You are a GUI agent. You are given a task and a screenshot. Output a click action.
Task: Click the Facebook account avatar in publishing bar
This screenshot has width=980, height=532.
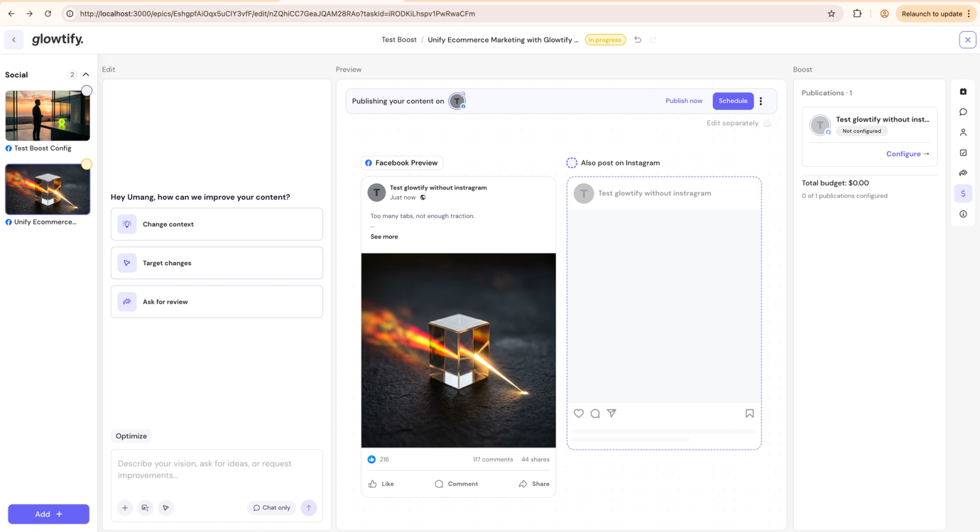coord(457,101)
